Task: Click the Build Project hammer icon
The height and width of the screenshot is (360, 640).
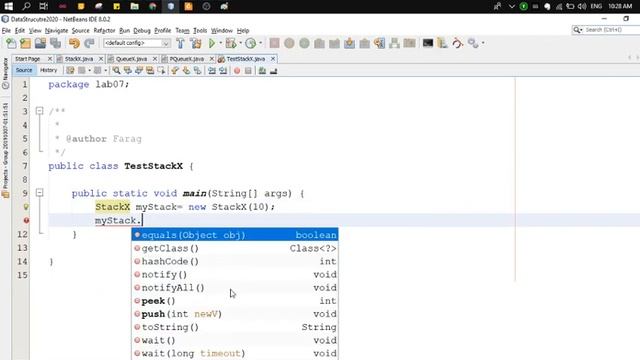Action: click(180, 43)
